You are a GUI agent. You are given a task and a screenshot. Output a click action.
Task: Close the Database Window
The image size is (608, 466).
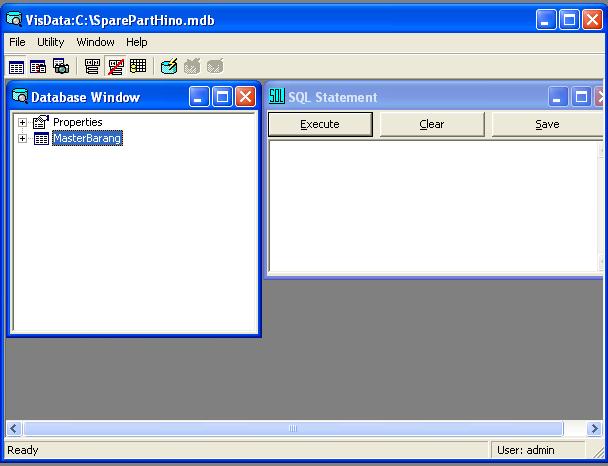pyautogui.click(x=245, y=97)
